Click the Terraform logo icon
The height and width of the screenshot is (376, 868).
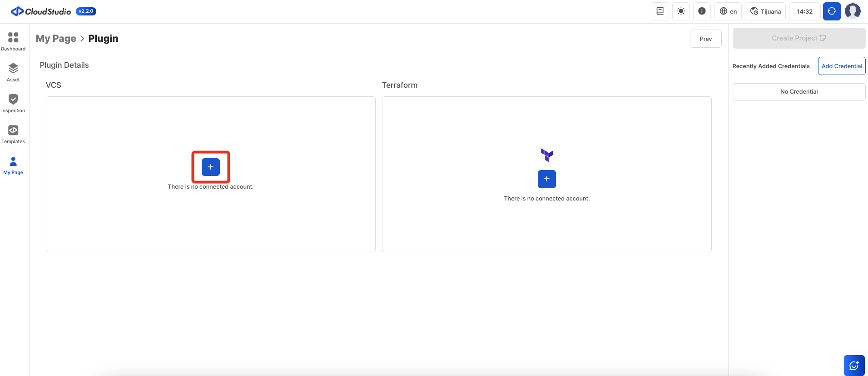546,155
